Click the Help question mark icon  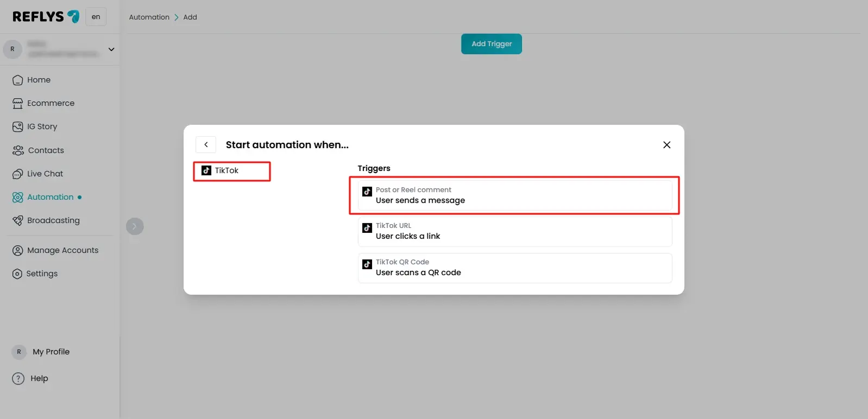tap(18, 378)
